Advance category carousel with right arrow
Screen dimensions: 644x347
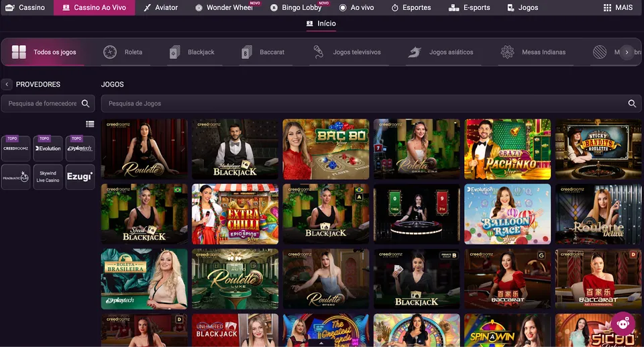[x=627, y=52]
